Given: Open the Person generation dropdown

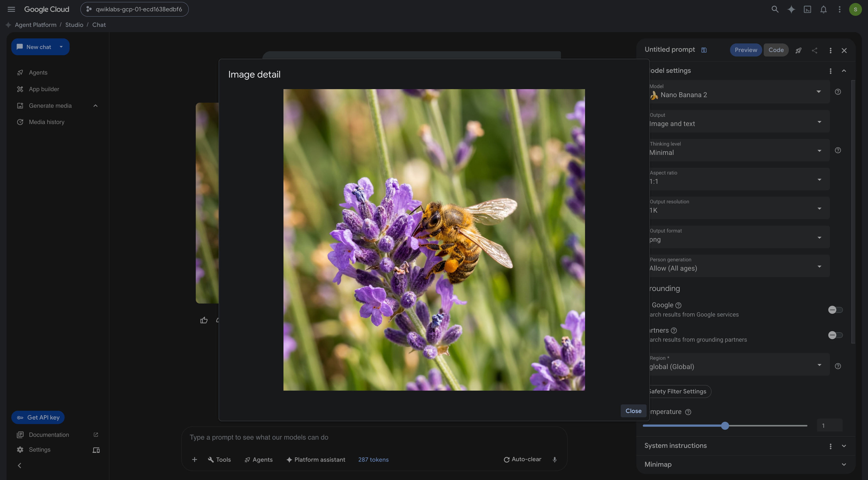Looking at the screenshot, I should 739,266.
